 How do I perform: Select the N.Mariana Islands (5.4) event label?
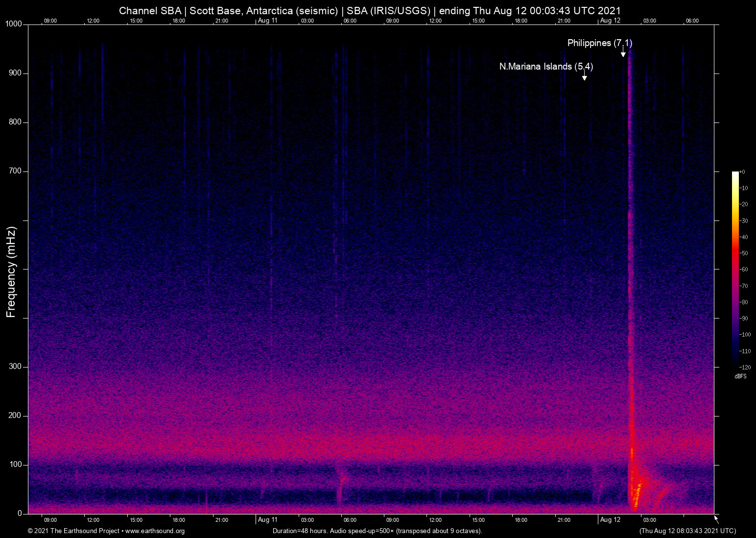546,67
